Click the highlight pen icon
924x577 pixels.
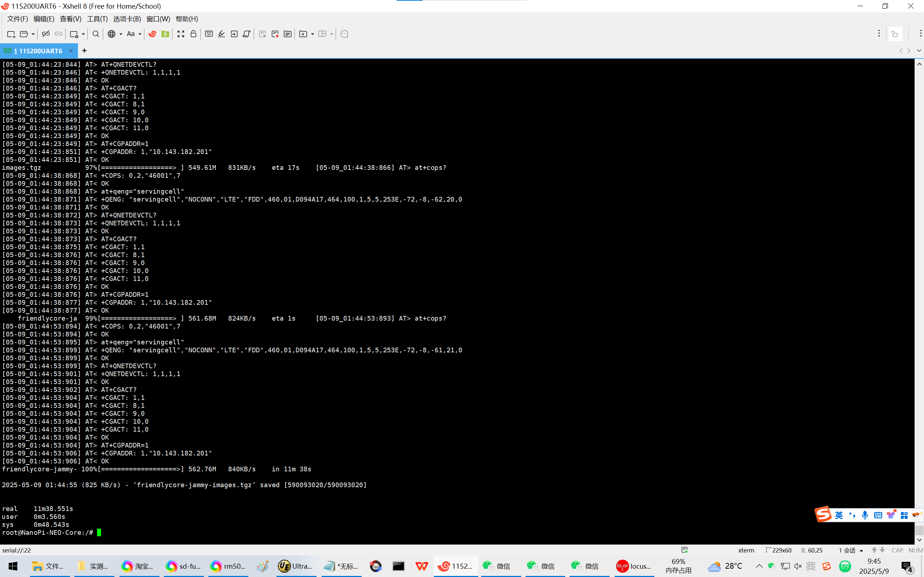(222, 34)
